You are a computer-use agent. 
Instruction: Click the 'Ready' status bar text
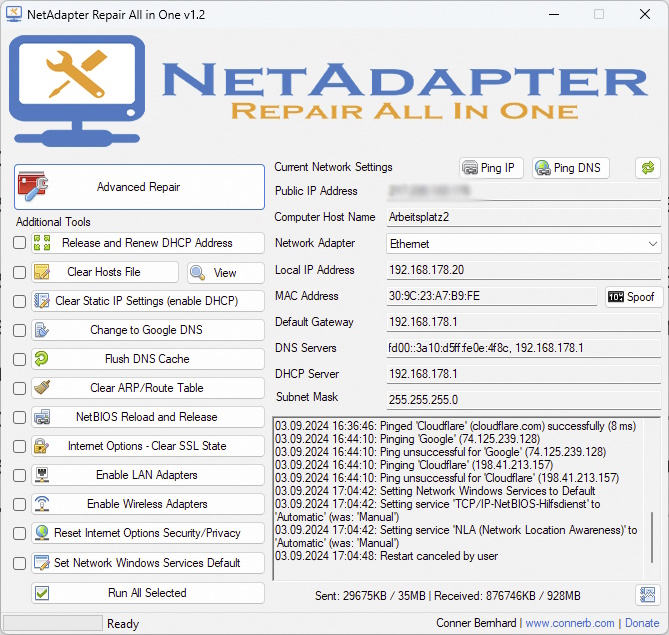click(x=123, y=623)
